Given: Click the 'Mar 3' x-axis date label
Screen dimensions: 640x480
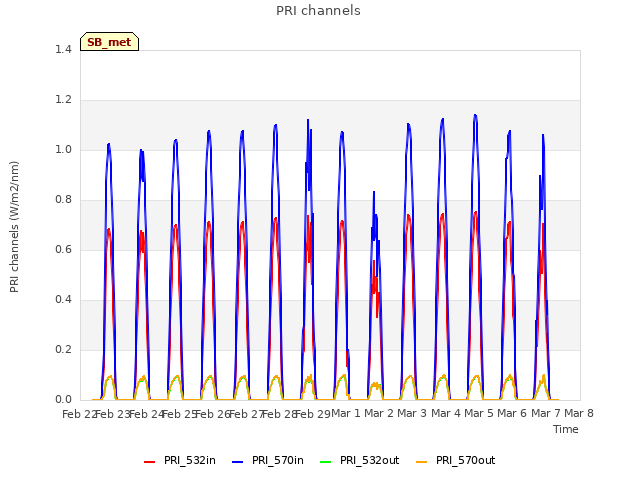Looking at the screenshot, I should pyautogui.click(x=412, y=413).
